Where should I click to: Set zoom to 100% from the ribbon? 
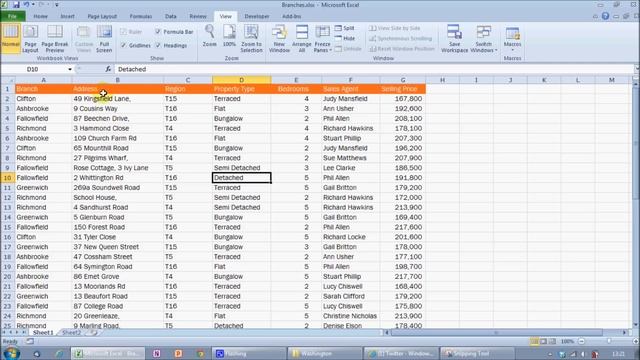pos(229,36)
